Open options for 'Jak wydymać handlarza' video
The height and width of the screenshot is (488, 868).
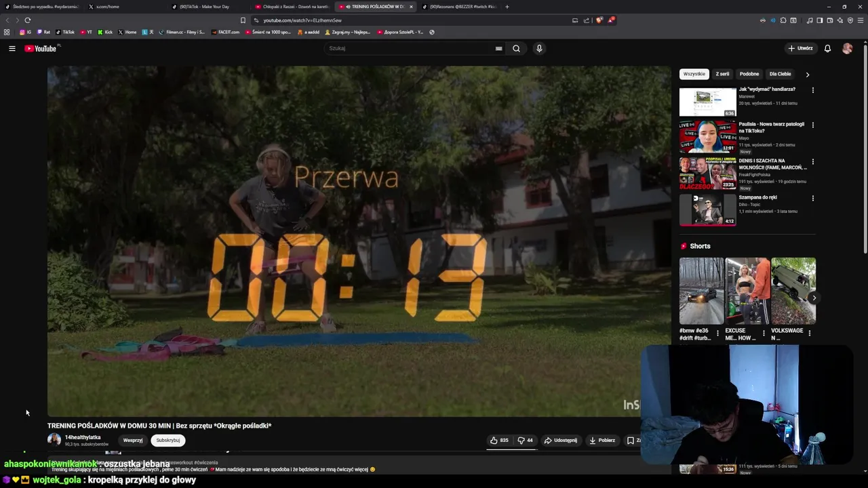[812, 89]
